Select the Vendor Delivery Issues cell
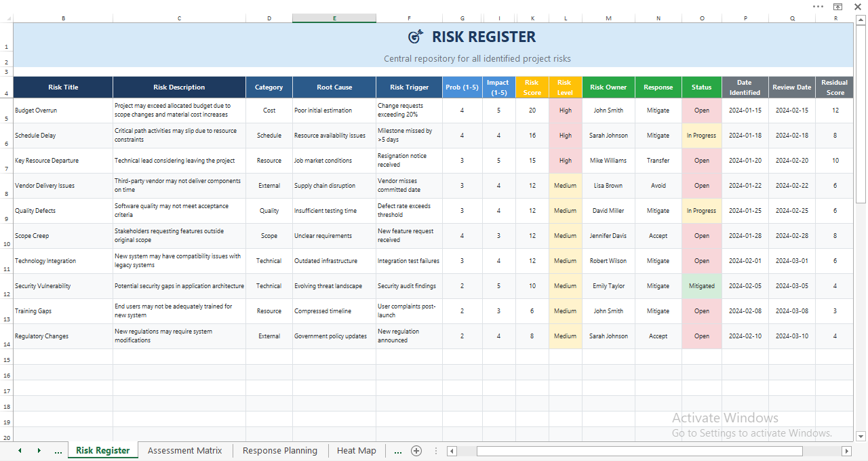868x461 pixels. (64, 186)
